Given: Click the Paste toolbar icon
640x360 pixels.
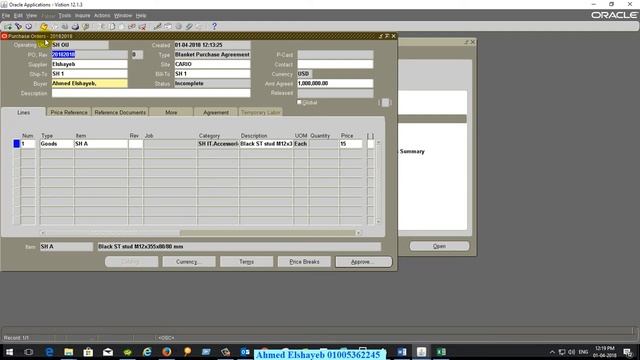Looking at the screenshot, I should tap(122, 27).
